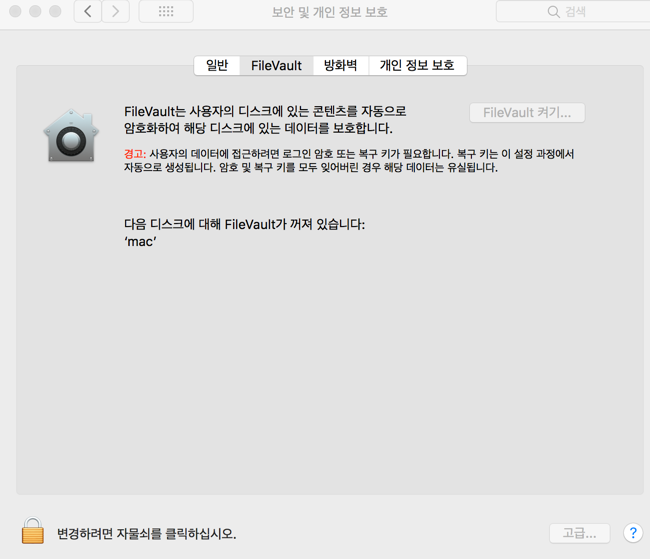Viewport: 650px width, 559px height.
Task: Switch to 개인 정보 보호 tab
Action: pyautogui.click(x=417, y=66)
